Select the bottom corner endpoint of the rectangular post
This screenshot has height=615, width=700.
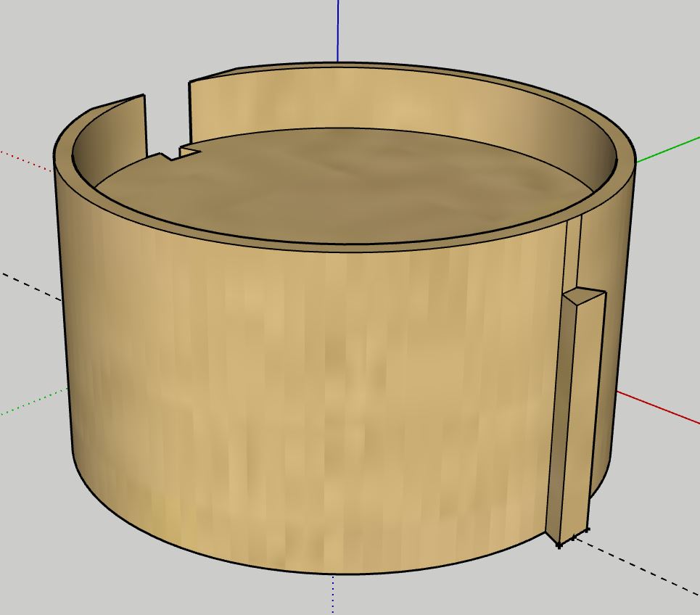(x=559, y=545)
